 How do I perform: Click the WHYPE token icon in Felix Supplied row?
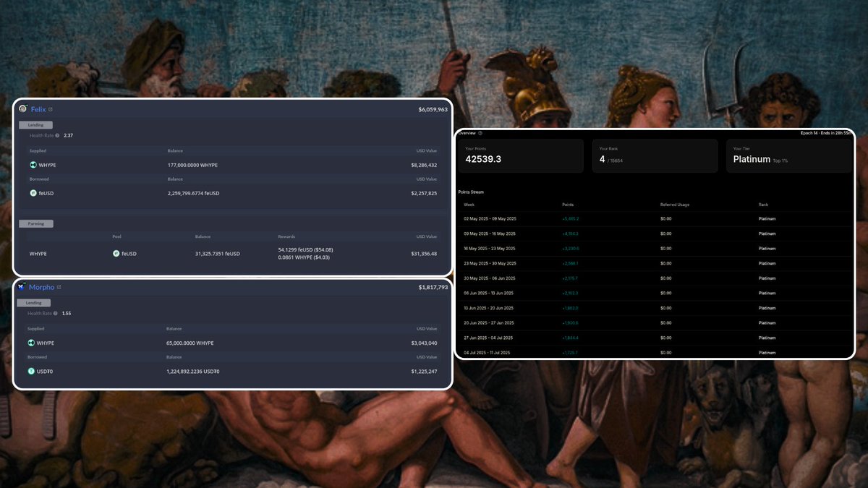(x=33, y=165)
